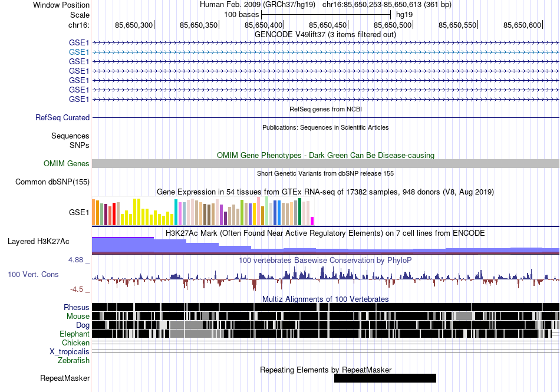This screenshot has width=560, height=392.
Task: Click the RefSeq Curated track label
Action: [x=62, y=117]
